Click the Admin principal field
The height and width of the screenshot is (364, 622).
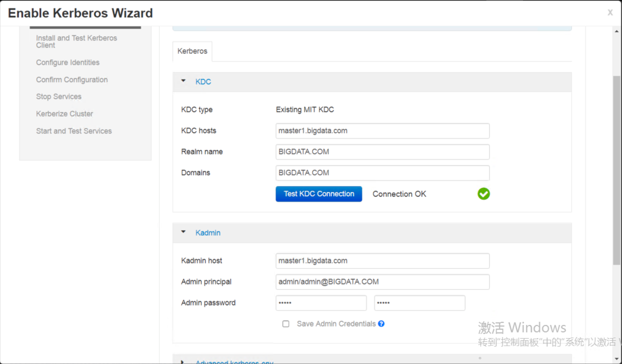coord(382,281)
